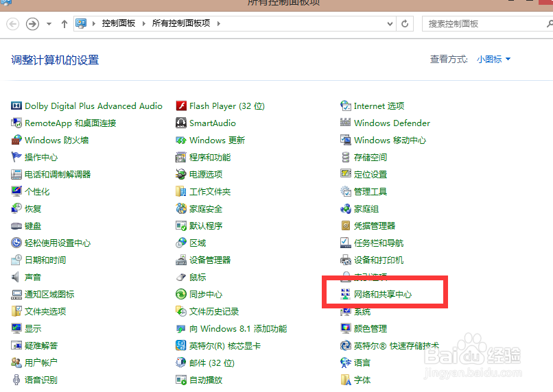This screenshot has width=553, height=392.
Task: Open the Windows 移动中心 link
Action: click(390, 140)
